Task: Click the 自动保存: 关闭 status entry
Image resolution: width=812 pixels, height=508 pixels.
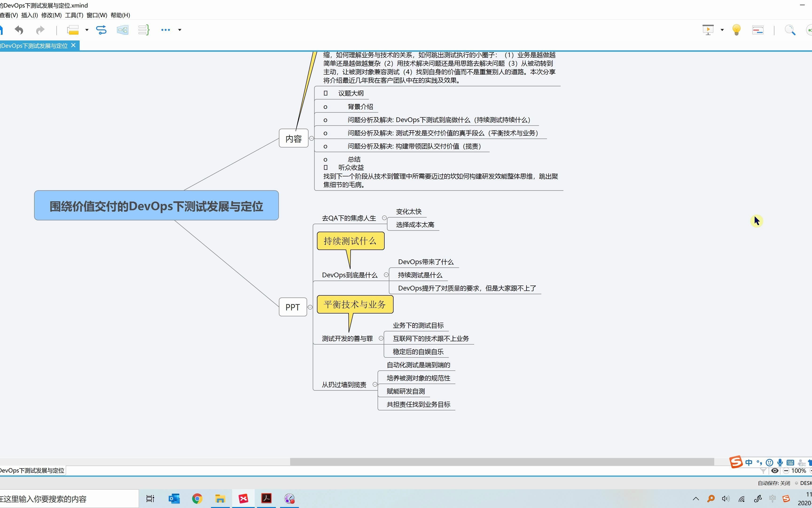Action: [x=774, y=483]
